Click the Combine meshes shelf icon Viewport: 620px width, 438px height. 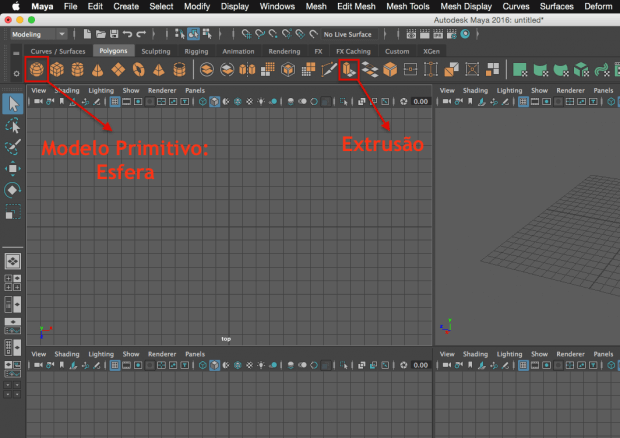coord(207,70)
